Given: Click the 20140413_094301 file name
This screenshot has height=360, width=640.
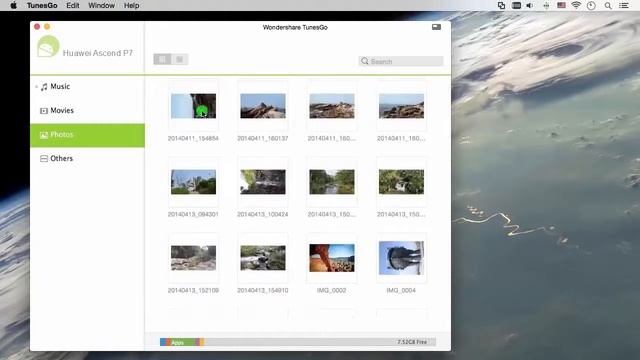Looking at the screenshot, I should click(x=193, y=214).
